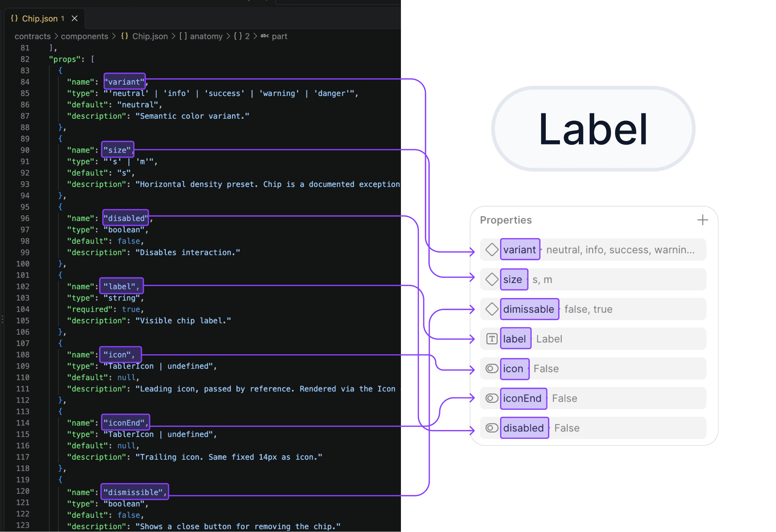Click the icon property False value
This screenshot has height=532, width=776.
pyautogui.click(x=546, y=369)
